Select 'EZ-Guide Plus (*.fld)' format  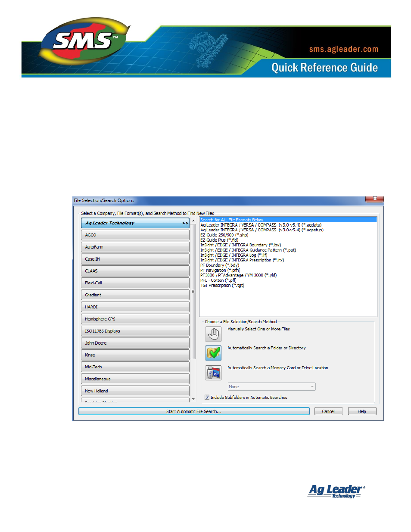[219, 240]
